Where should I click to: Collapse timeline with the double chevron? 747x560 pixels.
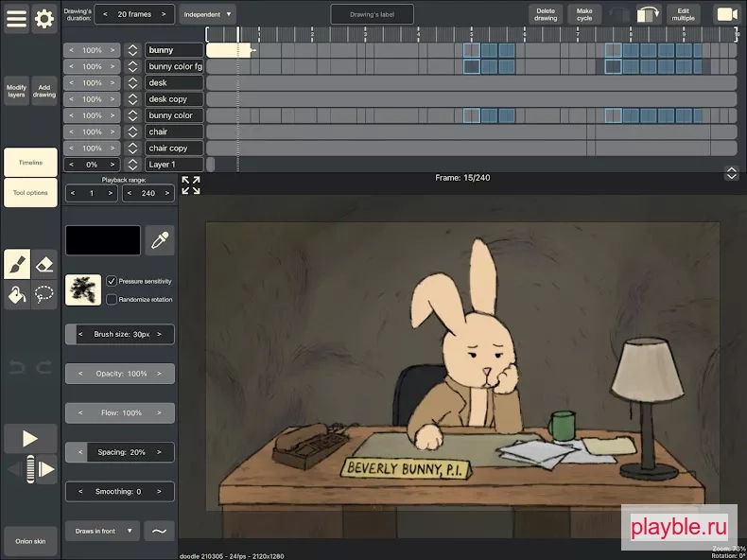click(x=731, y=173)
